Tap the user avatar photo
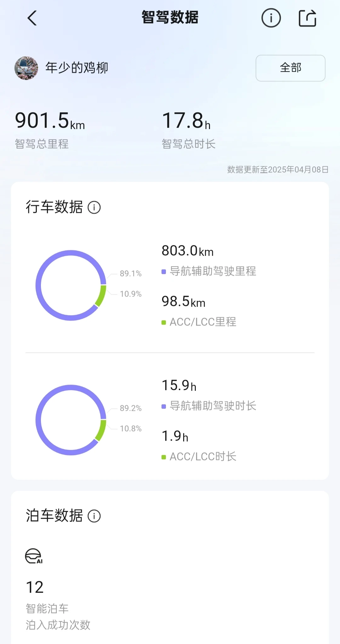The height and width of the screenshot is (644, 340). tap(26, 68)
